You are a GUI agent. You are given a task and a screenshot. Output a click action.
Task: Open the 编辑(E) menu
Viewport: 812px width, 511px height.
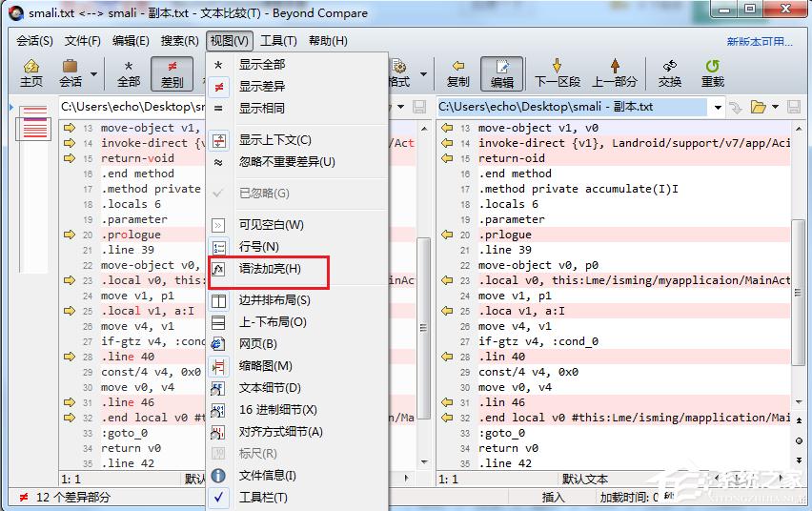coord(131,41)
